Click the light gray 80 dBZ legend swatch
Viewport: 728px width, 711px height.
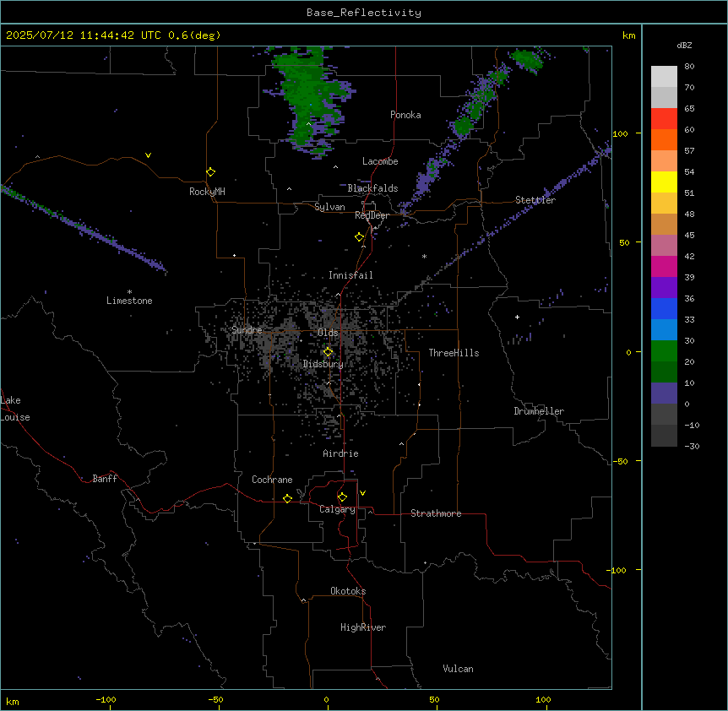coord(664,77)
